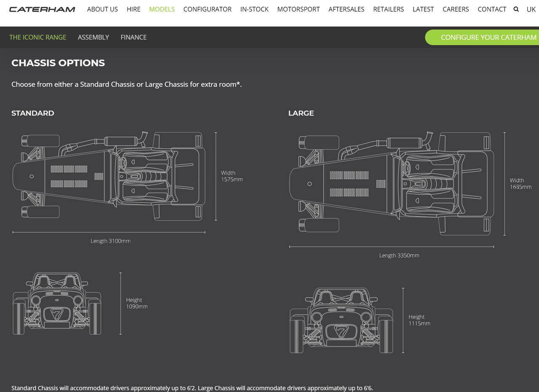539x392 pixels.
Task: Click the 'Length 3100mm' label
Action: point(110,241)
